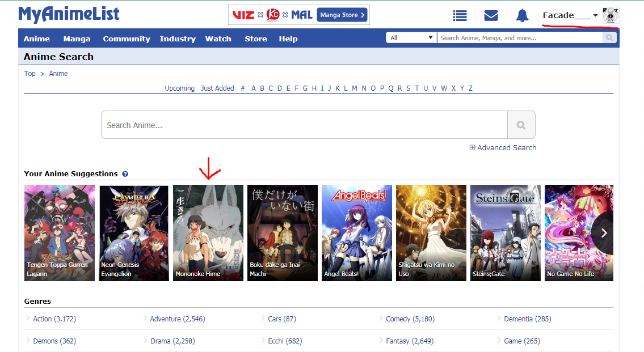Viewport: 644px width, 352px height.
Task: Open the Upcoming anime link
Action: (179, 88)
